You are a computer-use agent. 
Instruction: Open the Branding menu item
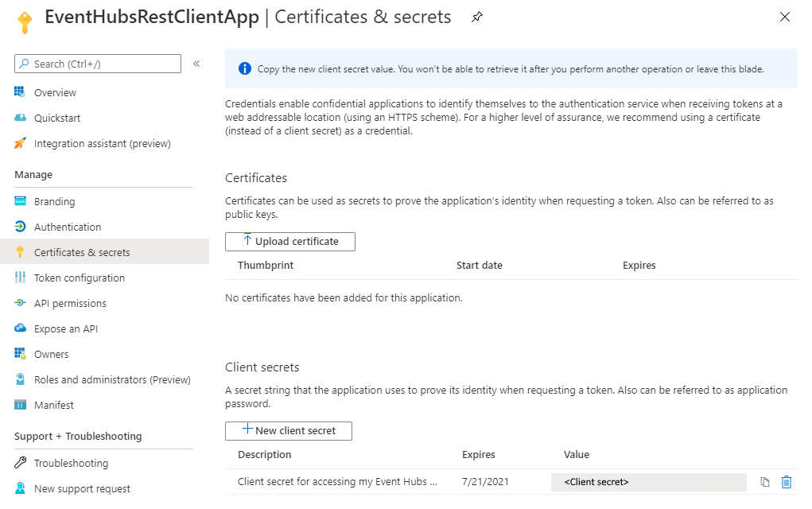(x=54, y=202)
